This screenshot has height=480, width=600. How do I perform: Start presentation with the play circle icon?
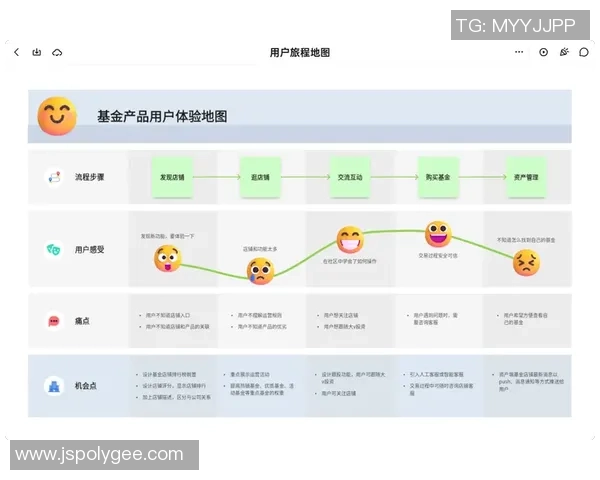click(x=543, y=52)
